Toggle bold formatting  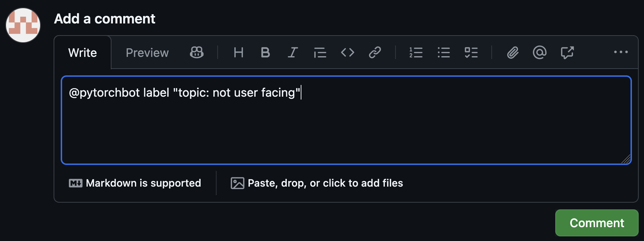(x=265, y=53)
